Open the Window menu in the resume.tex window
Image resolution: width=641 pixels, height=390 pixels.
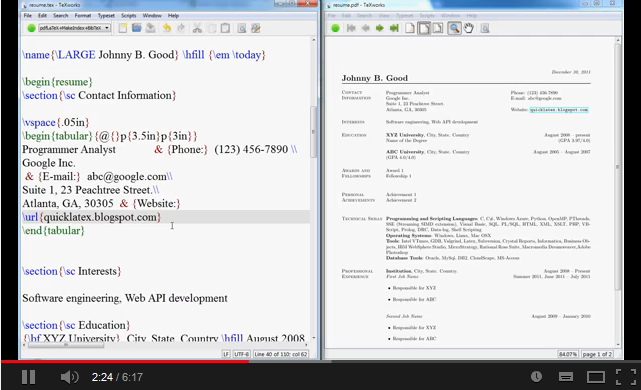point(152,16)
